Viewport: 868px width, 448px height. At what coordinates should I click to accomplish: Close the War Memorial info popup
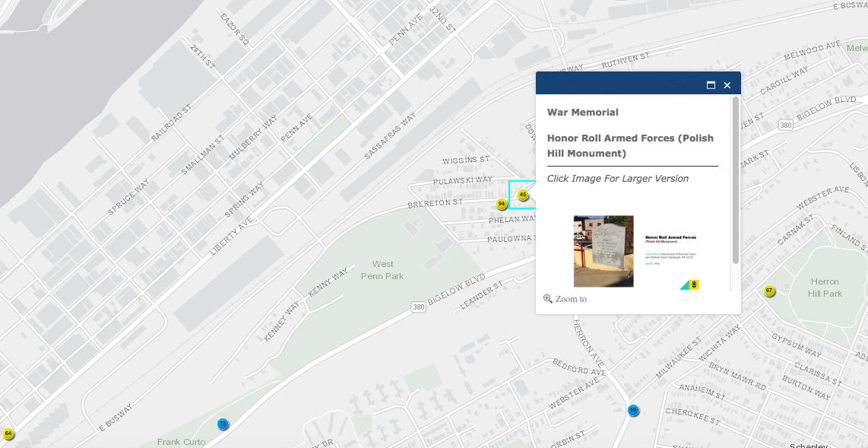[x=727, y=85]
